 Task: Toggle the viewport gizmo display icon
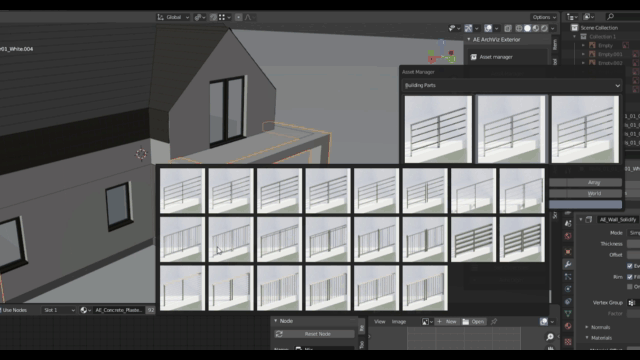click(x=468, y=28)
